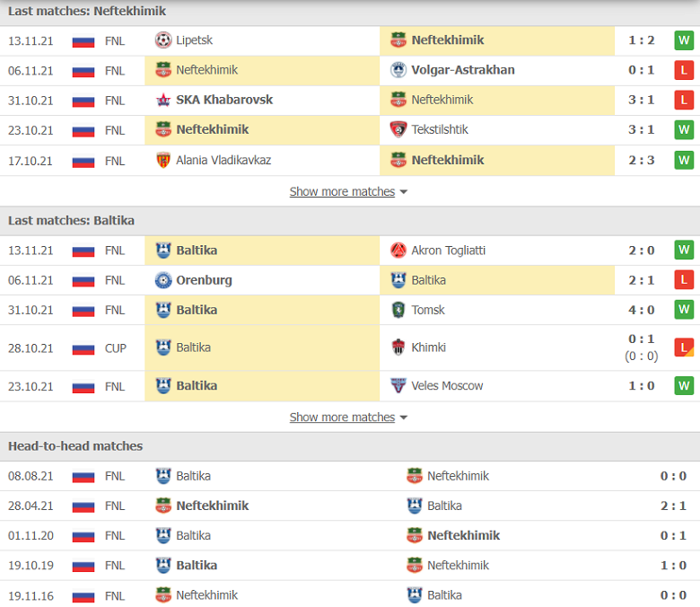Open the Volgar-Astrakhan team link
The width and height of the screenshot is (700, 607).
coord(463,70)
